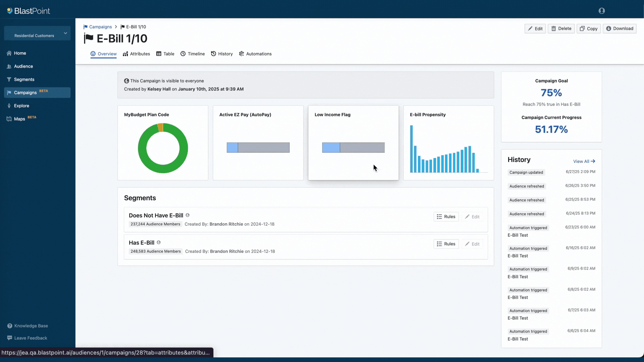Image resolution: width=644 pixels, height=362 pixels.
Task: Open the Explore sidebar item
Action: [x=21, y=106]
